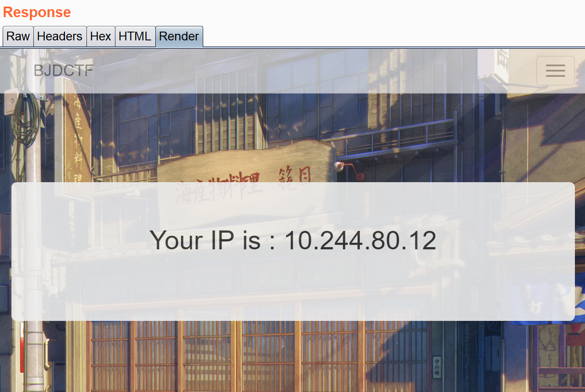Screen dimensions: 585x392
Task: Open the Headers tab
Action: click(60, 36)
